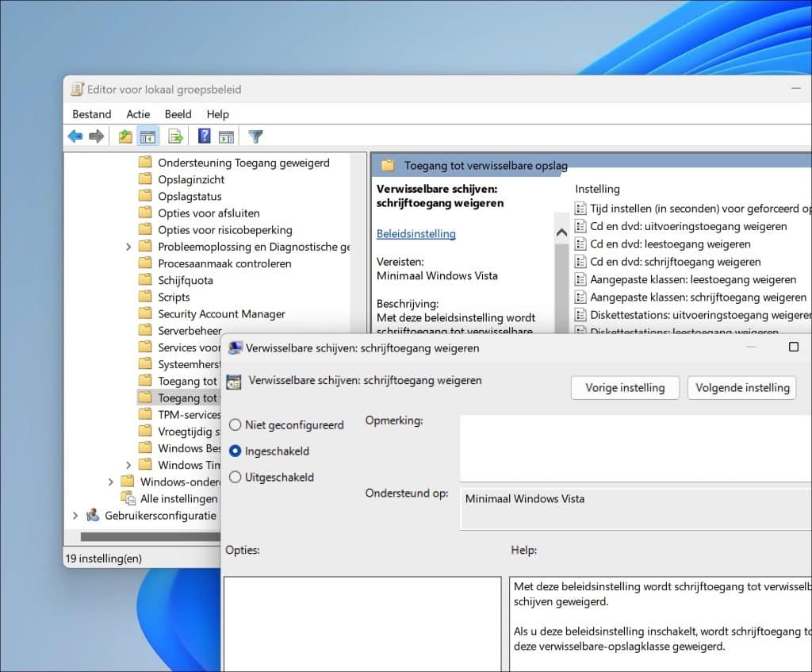Select Tijd instellen (in seconden) setting
The width and height of the screenshot is (812, 672).
701,209
